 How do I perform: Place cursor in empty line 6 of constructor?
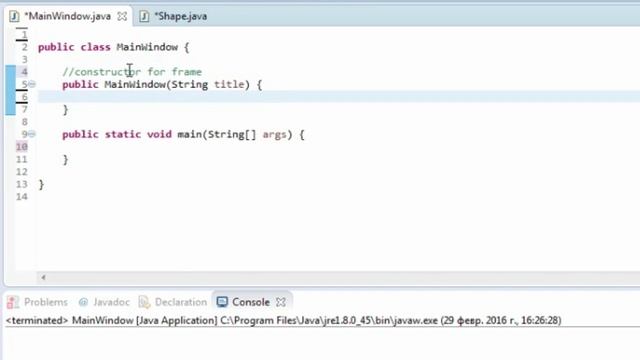click(x=339, y=97)
